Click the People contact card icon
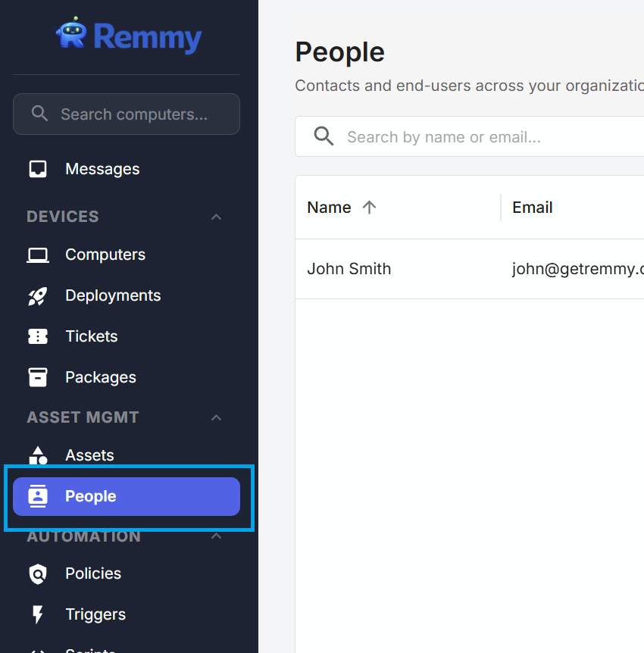This screenshot has height=653, width=644. point(38,496)
